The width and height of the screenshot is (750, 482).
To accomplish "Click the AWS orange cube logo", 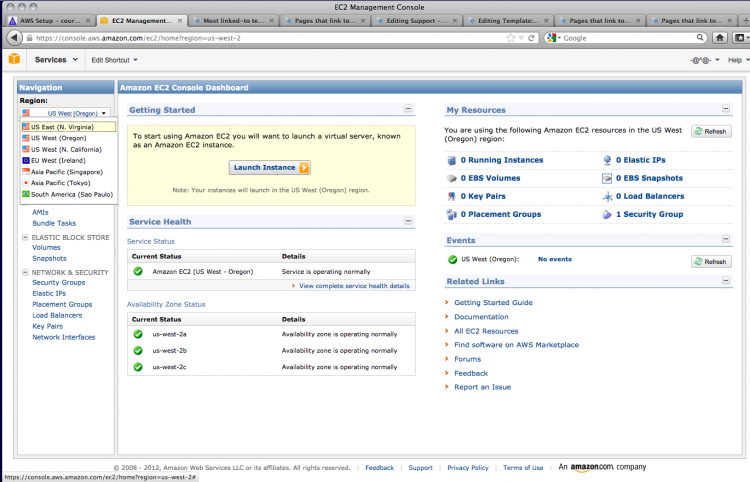I will point(14,59).
